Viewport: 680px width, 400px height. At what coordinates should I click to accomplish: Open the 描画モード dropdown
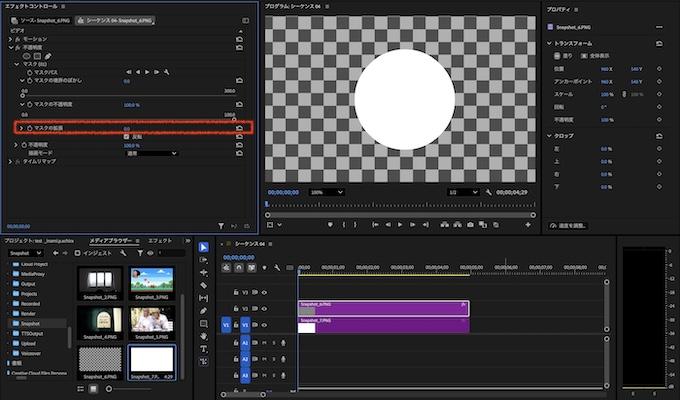(x=151, y=153)
